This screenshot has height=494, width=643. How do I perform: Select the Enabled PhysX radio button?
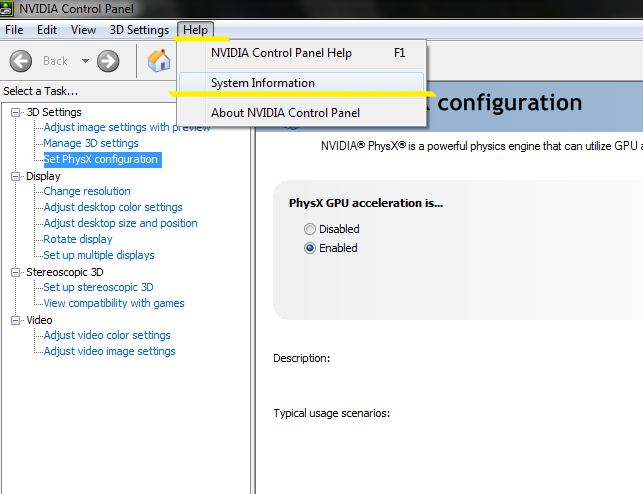point(310,248)
